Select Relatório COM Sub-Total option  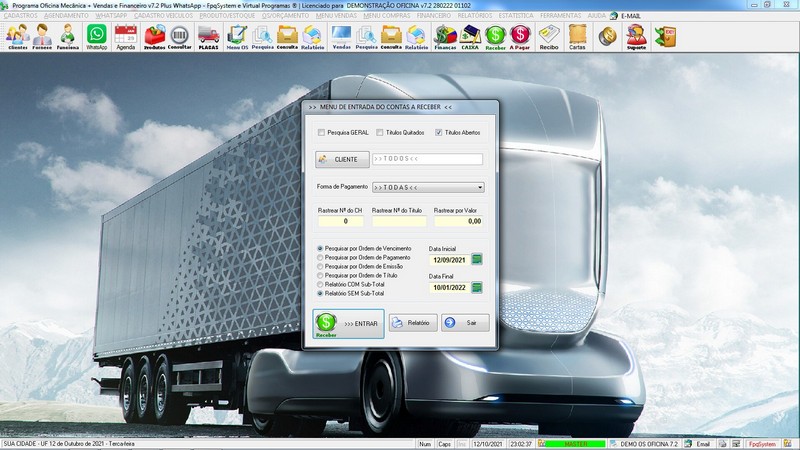[320, 284]
